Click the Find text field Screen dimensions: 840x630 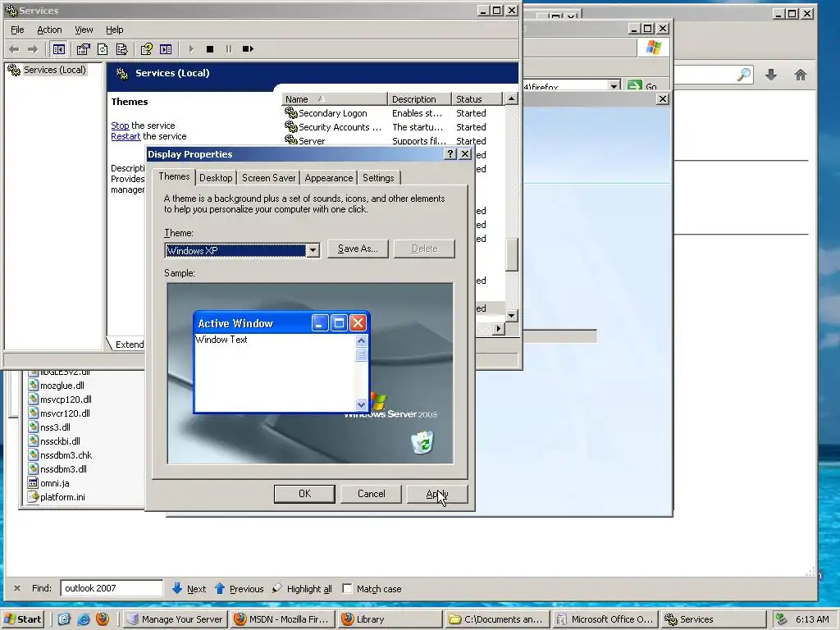click(112, 588)
